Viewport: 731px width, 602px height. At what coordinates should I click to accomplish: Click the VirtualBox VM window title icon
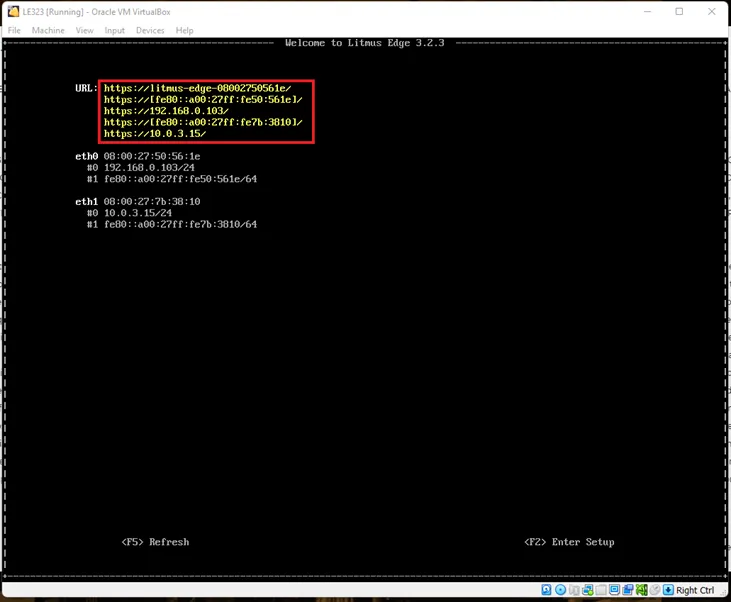pyautogui.click(x=13, y=12)
